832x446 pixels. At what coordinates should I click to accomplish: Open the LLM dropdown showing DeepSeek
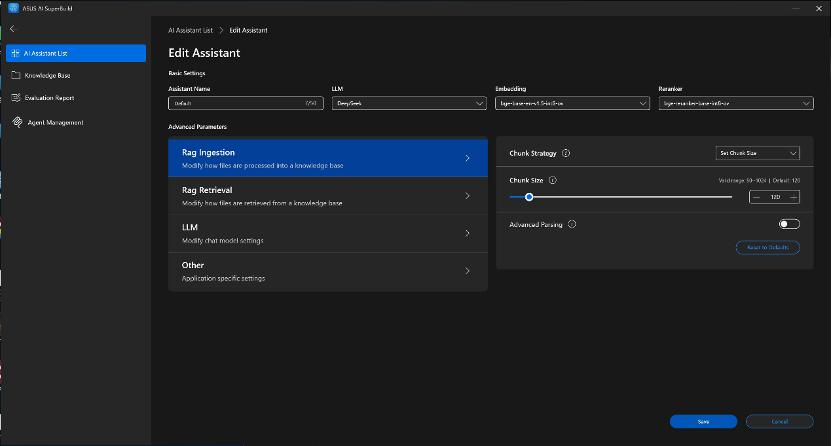pos(408,103)
